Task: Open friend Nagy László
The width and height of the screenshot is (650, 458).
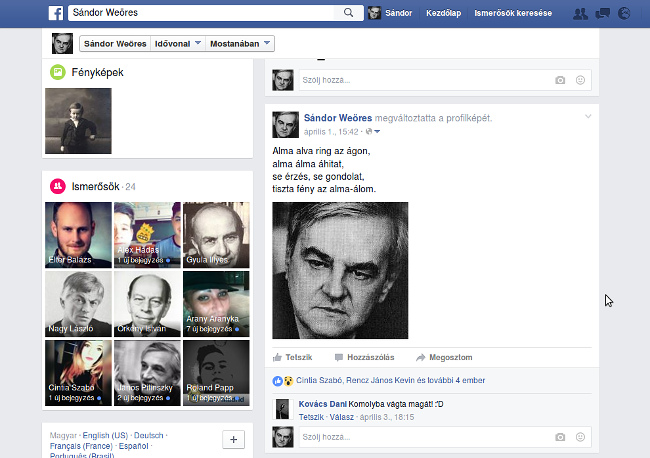Action: point(78,304)
